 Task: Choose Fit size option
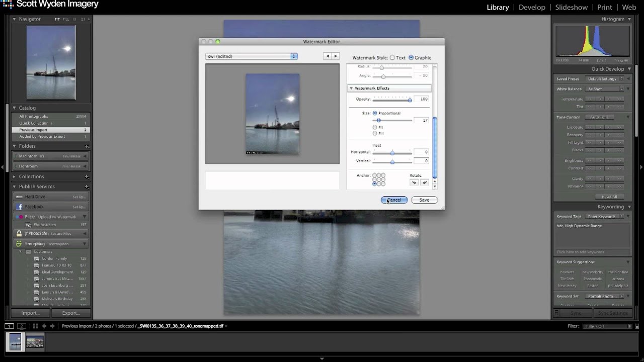point(375,127)
